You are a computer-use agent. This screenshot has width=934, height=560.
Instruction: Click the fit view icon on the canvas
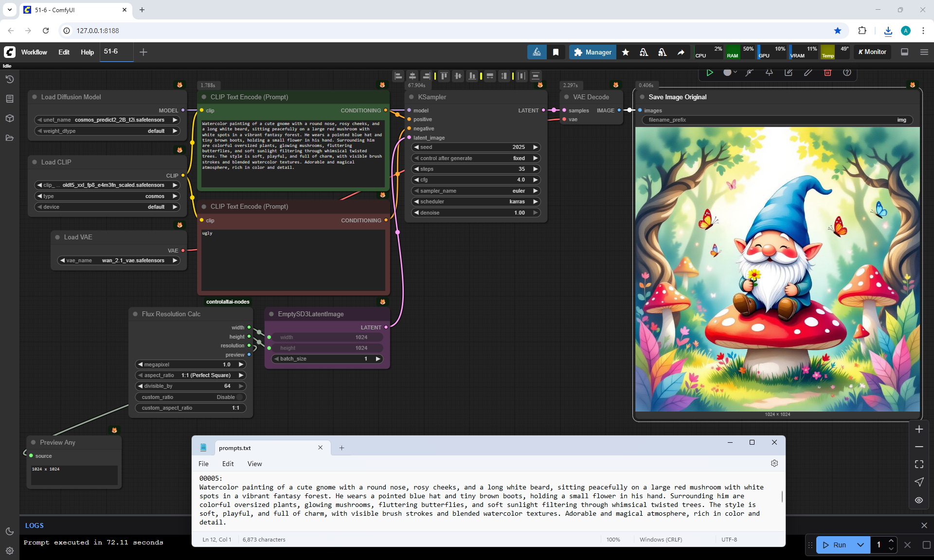[919, 464]
